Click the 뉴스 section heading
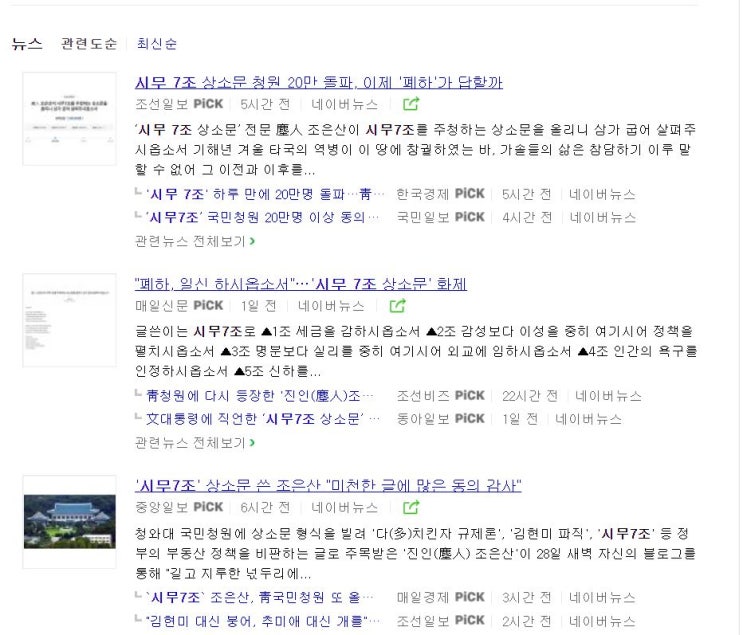The width and height of the screenshot is (743, 635). pyautogui.click(x=27, y=44)
